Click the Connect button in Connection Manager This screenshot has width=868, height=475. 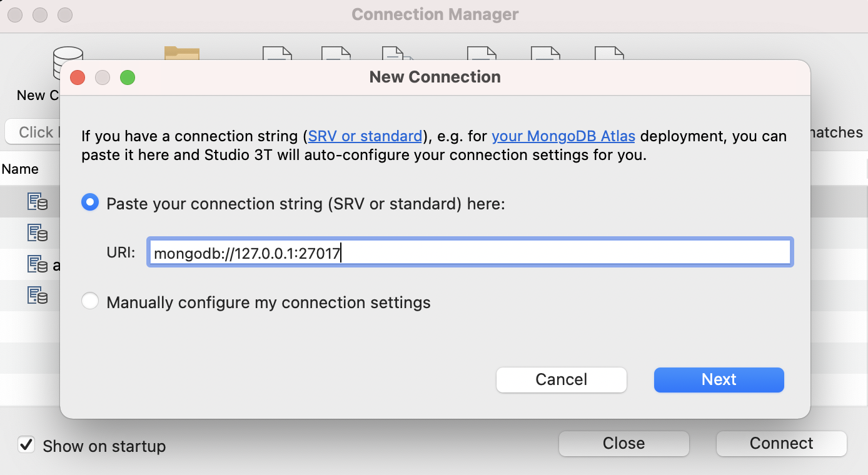pyautogui.click(x=782, y=444)
